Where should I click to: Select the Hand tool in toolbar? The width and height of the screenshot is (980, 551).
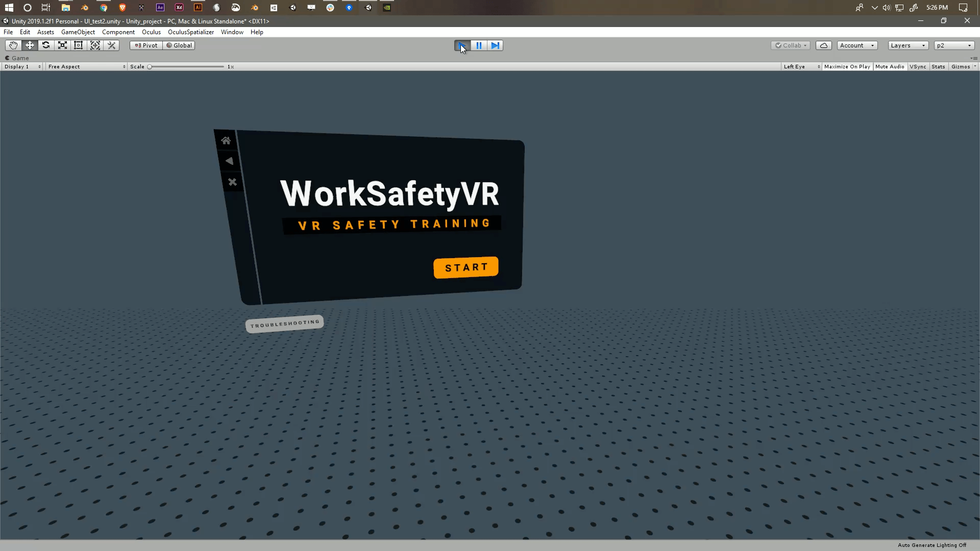(13, 45)
